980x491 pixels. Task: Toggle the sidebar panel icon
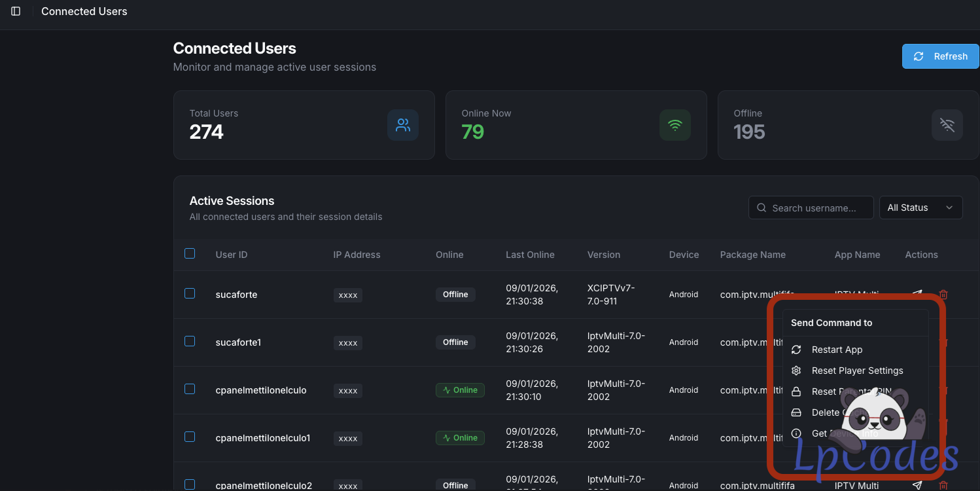click(x=16, y=11)
